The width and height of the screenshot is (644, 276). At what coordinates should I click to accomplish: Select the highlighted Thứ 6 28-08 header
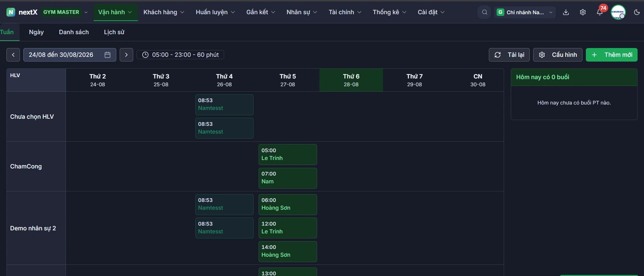point(351,80)
